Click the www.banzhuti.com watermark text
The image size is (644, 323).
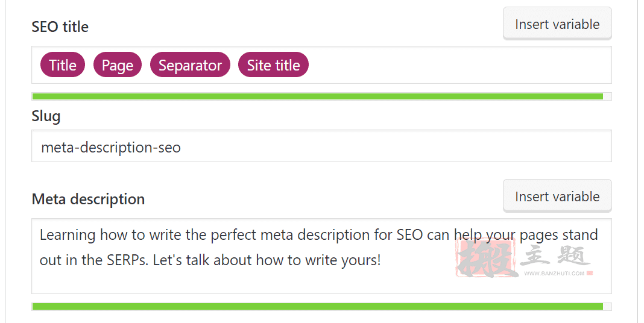pos(554,274)
